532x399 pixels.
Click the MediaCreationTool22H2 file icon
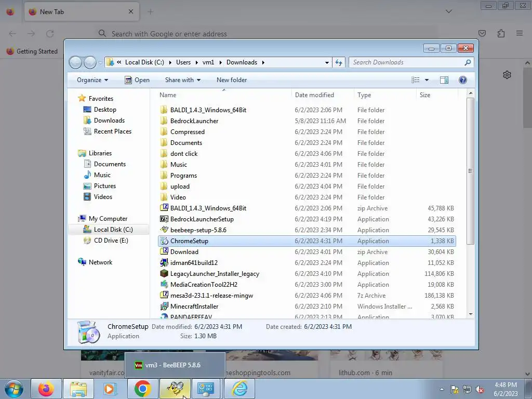(x=164, y=284)
